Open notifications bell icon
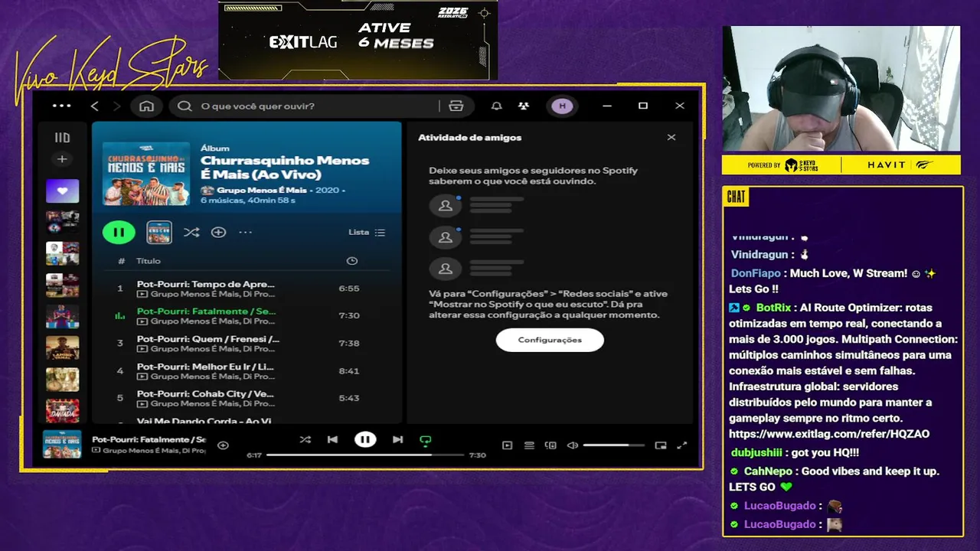This screenshot has width=980, height=551. 497,106
